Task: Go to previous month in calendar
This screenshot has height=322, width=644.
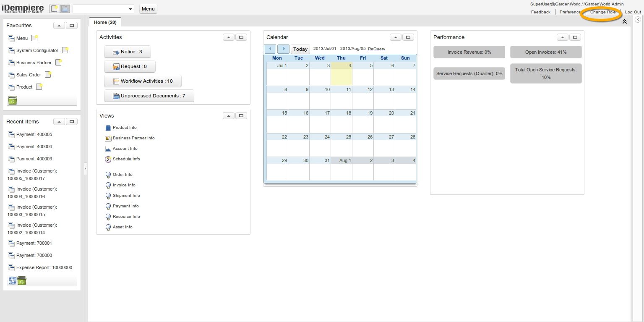Action: pos(270,49)
